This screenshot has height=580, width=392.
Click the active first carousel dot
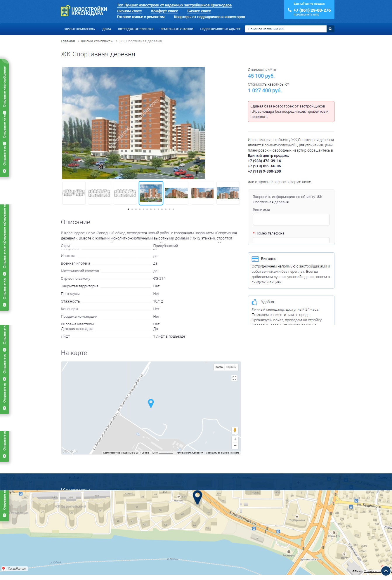(x=129, y=209)
